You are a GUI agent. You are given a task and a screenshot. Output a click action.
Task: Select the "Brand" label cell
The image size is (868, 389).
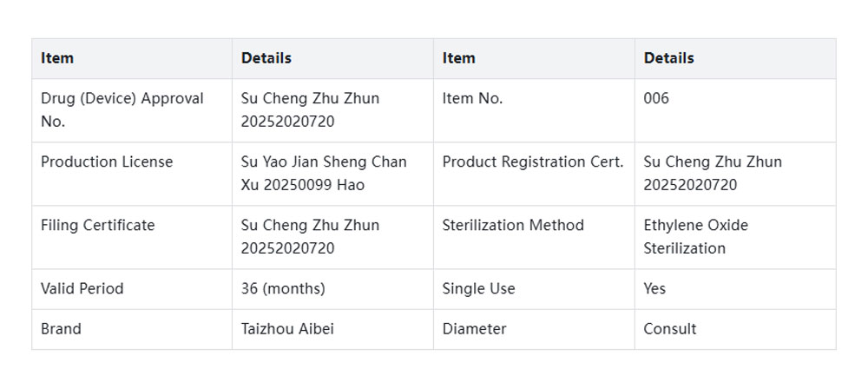click(x=61, y=329)
